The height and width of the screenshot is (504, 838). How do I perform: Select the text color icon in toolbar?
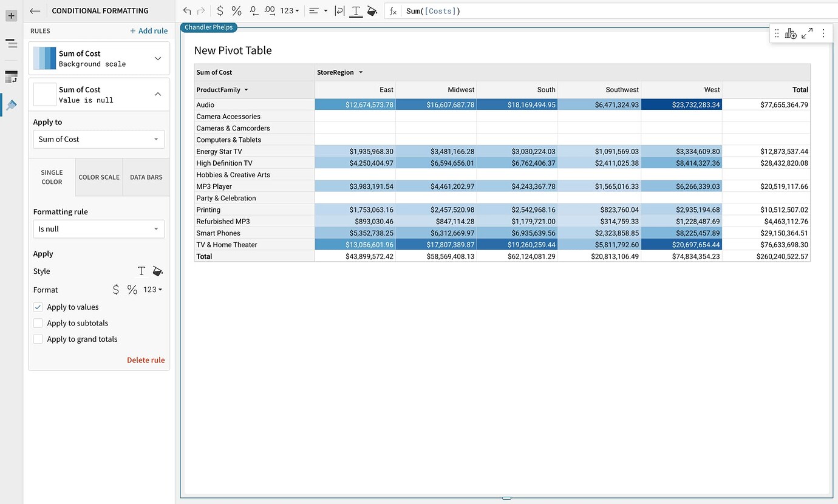pos(356,10)
